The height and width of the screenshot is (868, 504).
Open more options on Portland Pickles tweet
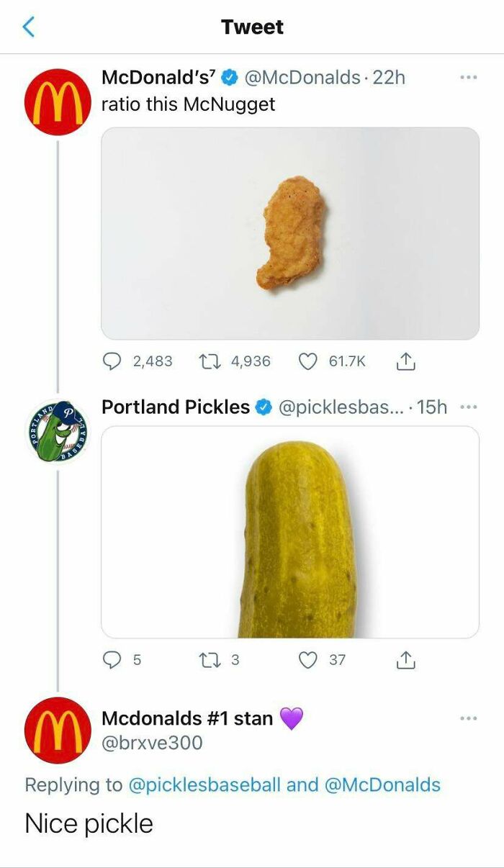coord(469,407)
